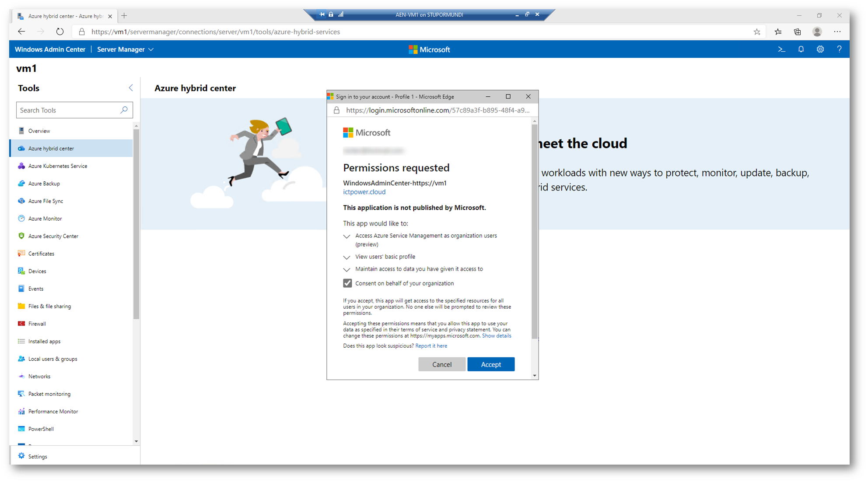Image resolution: width=868 pixels, height=483 pixels.
Task: Click the pin icon in VM connection bar
Action: (x=322, y=14)
